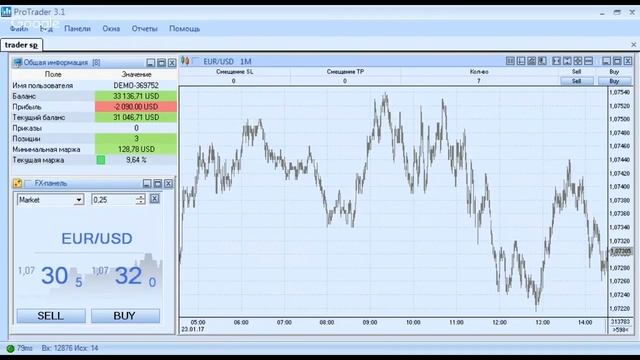
Task: Click the Баланс value 33 136,71 USD
Action: 136,96
